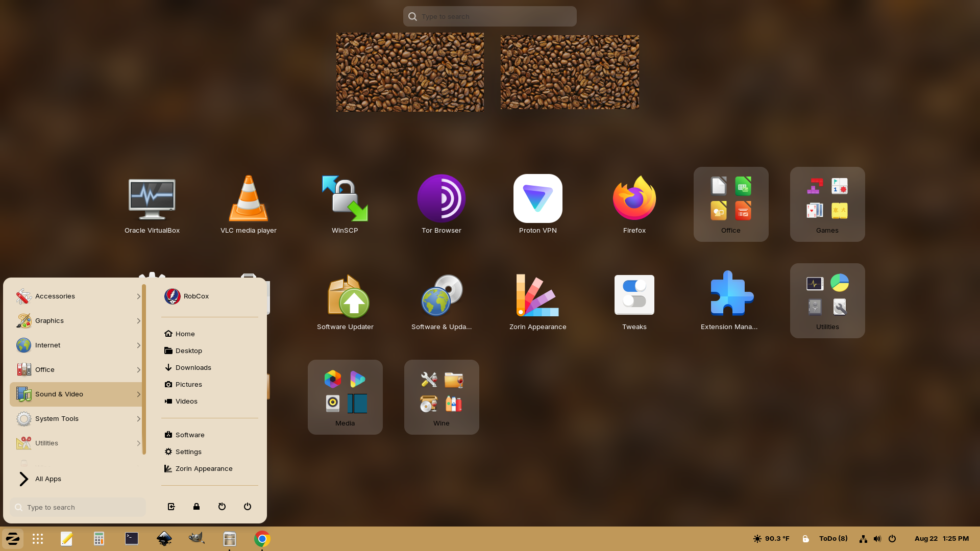Expand the Internet category arrow
Viewport: 980px width, 551px height.
point(138,345)
